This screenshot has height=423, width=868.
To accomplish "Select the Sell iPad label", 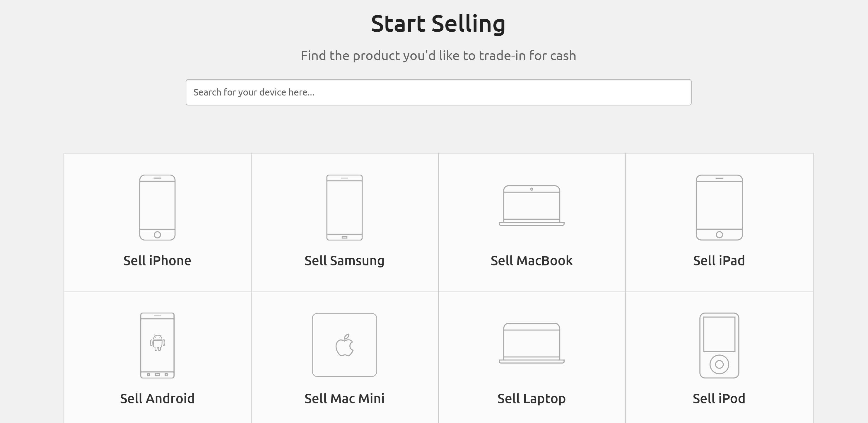I will pyautogui.click(x=719, y=260).
